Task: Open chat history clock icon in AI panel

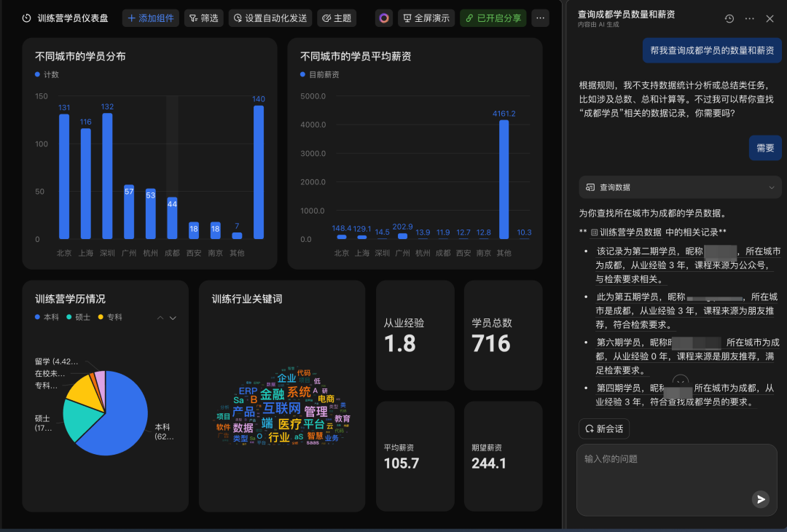Action: click(x=729, y=18)
